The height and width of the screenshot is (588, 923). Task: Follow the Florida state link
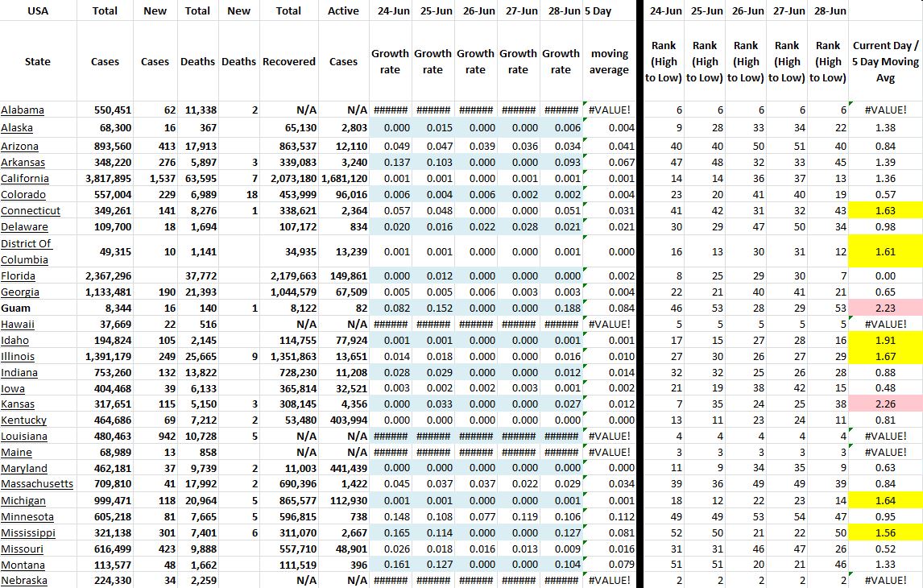[x=19, y=275]
